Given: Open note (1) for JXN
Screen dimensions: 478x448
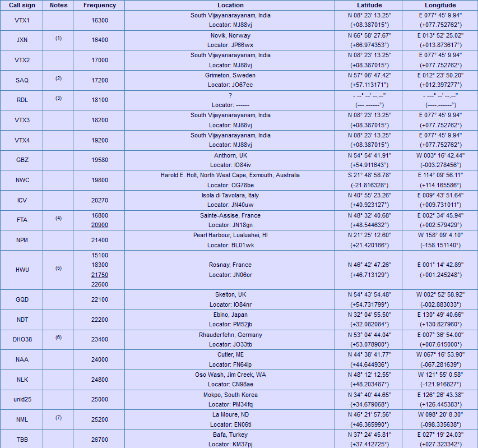Looking at the screenshot, I should click(x=58, y=38).
